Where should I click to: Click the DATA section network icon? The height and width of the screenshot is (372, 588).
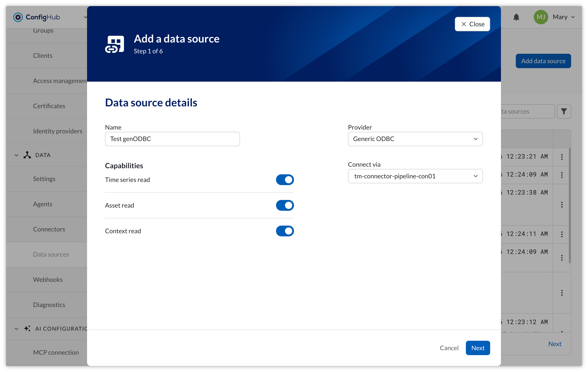coord(27,155)
